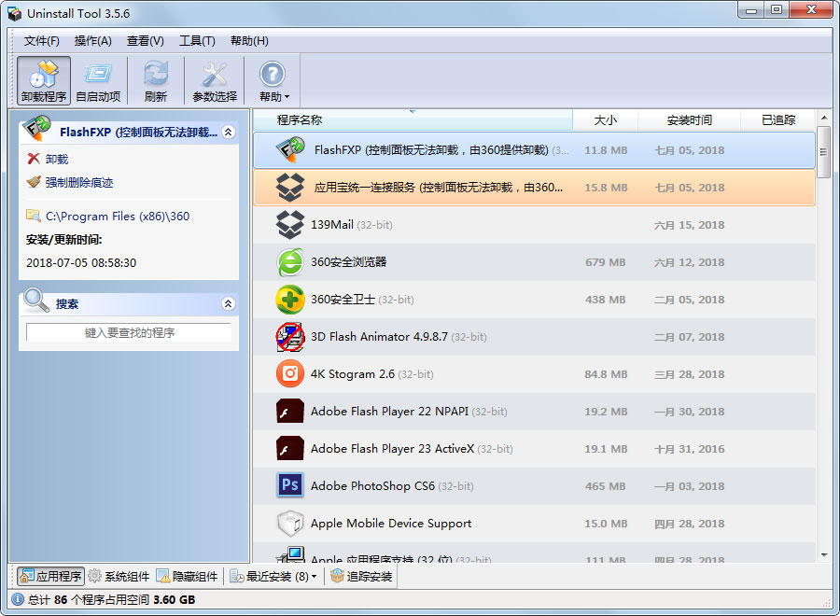The image size is (840, 616).
Task: Click the 已追踪 column header
Action: [778, 120]
